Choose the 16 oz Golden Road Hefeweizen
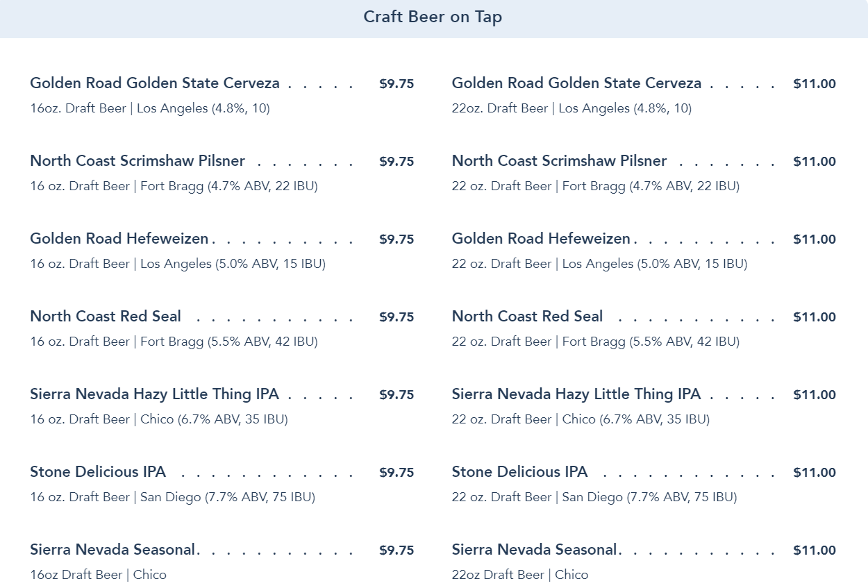The height and width of the screenshot is (588, 868). (119, 239)
